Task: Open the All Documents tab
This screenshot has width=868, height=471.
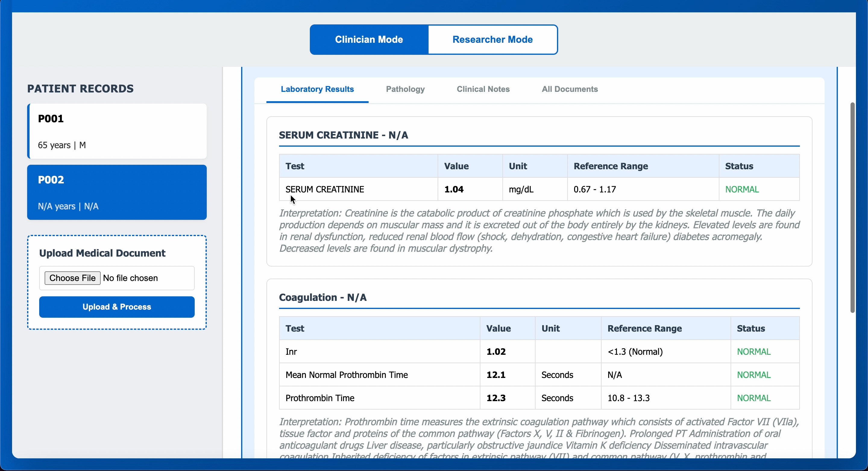Action: click(x=569, y=89)
